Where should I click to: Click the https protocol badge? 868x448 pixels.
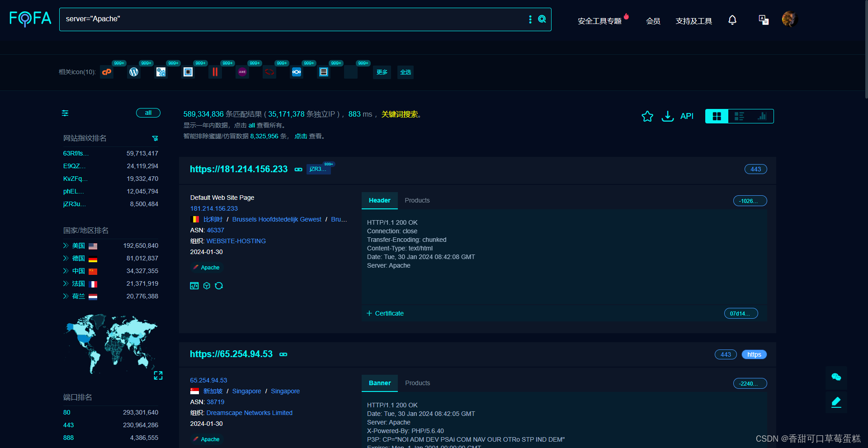tap(754, 354)
